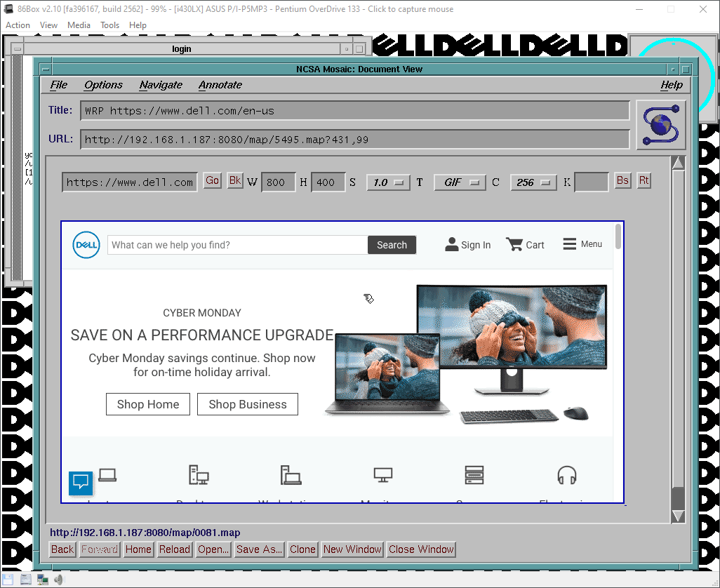
Task: Open the hamburger Menu icon
Action: 569,243
